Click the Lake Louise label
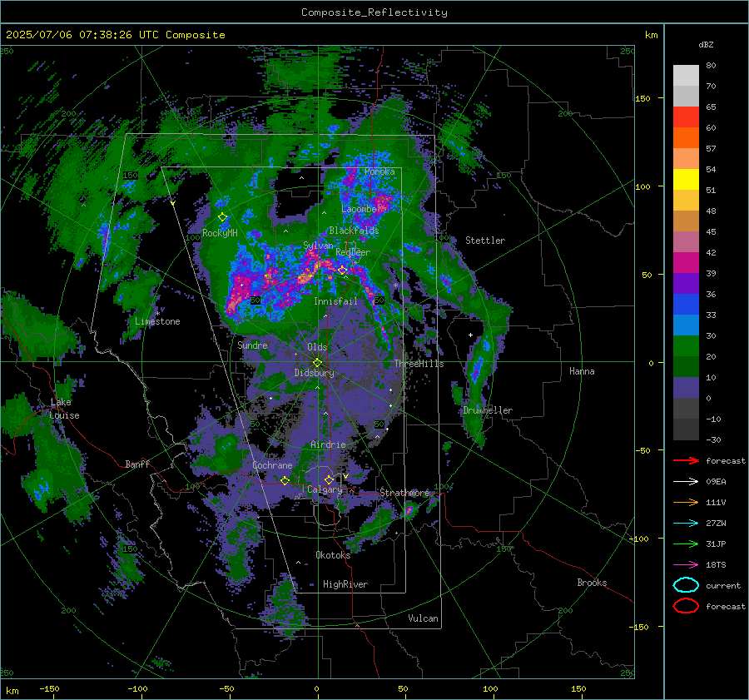The height and width of the screenshot is (700, 749). (64, 409)
